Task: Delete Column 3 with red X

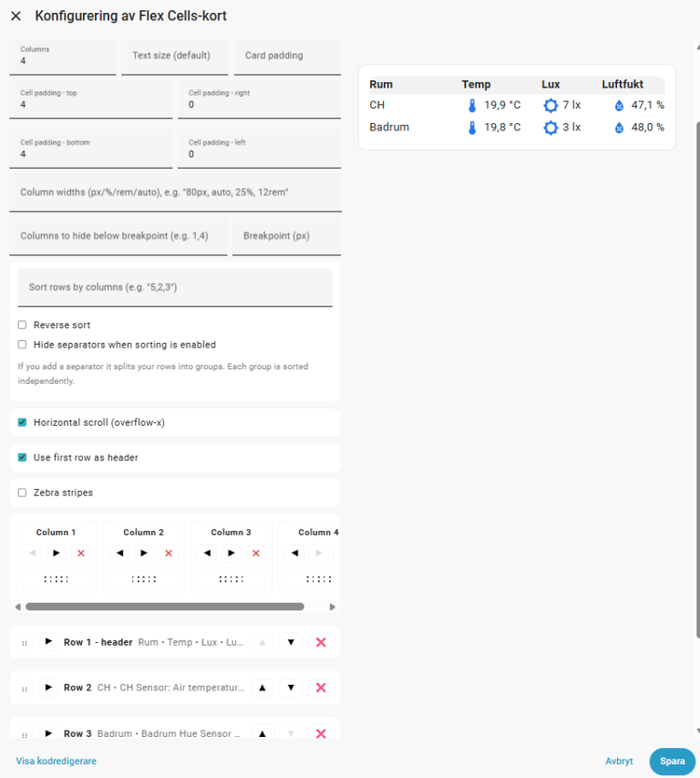Action: (x=256, y=554)
